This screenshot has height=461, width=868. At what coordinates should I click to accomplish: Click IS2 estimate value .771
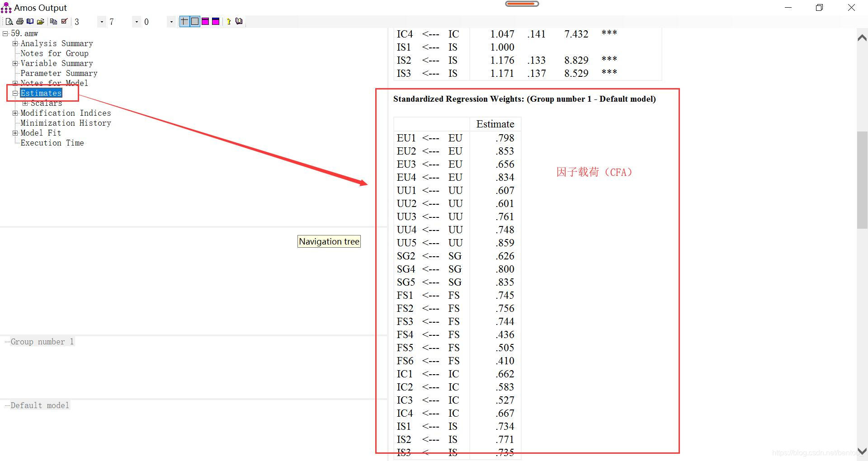(505, 439)
